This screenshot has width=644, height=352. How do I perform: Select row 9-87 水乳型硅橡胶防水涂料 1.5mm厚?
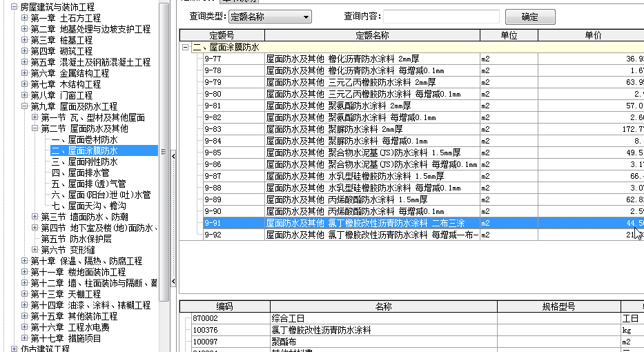424,176
